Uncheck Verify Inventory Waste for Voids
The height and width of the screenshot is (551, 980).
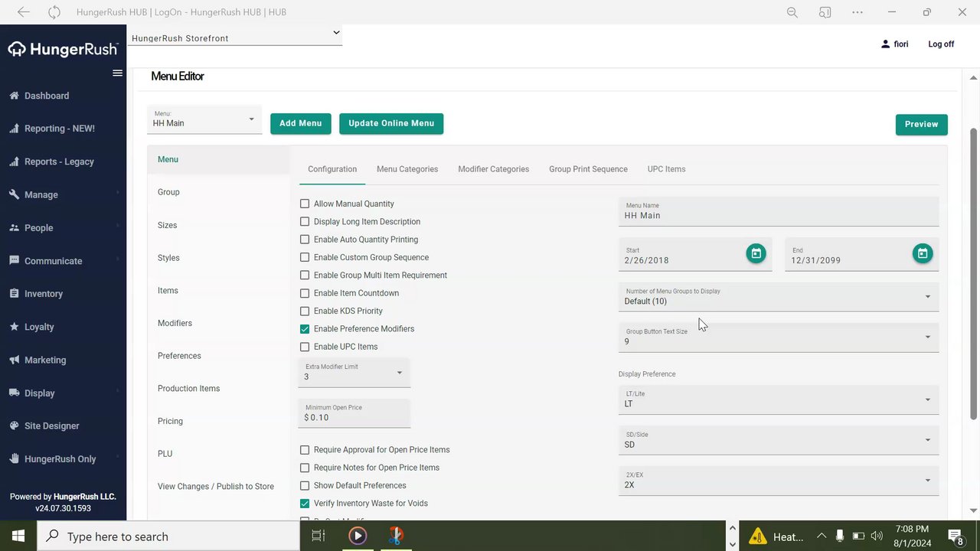[305, 504]
